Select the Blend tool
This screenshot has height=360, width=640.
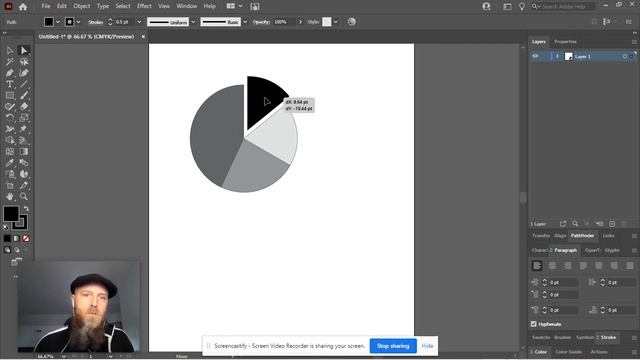point(24,163)
